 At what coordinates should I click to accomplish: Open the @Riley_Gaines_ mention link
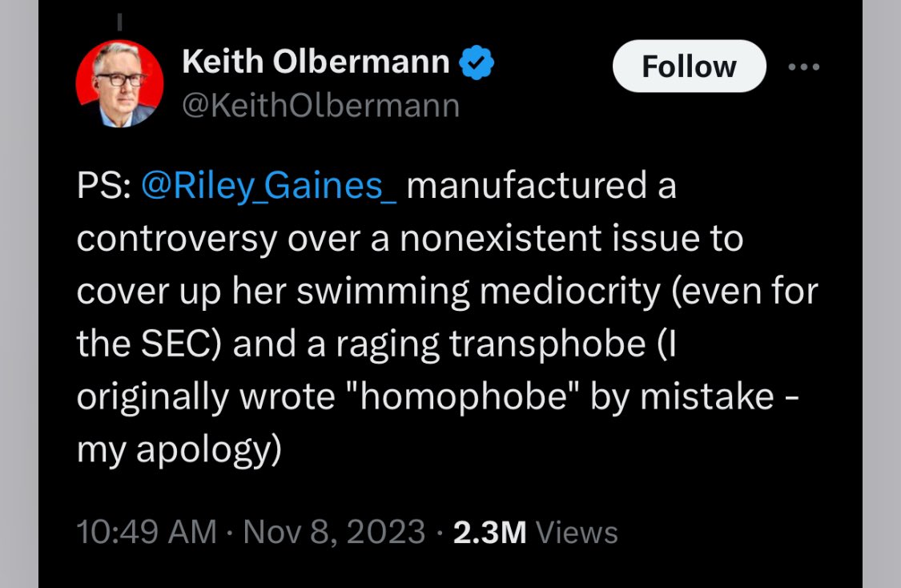coord(269,187)
